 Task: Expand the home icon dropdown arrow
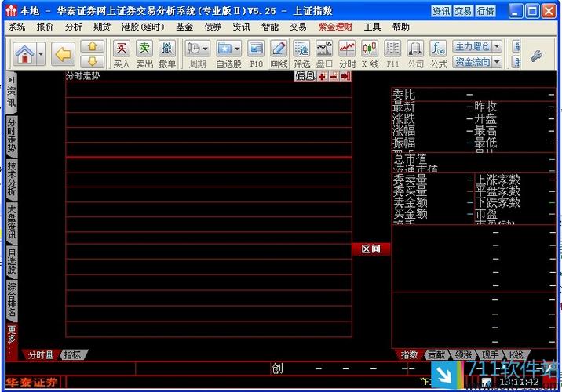click(x=41, y=53)
